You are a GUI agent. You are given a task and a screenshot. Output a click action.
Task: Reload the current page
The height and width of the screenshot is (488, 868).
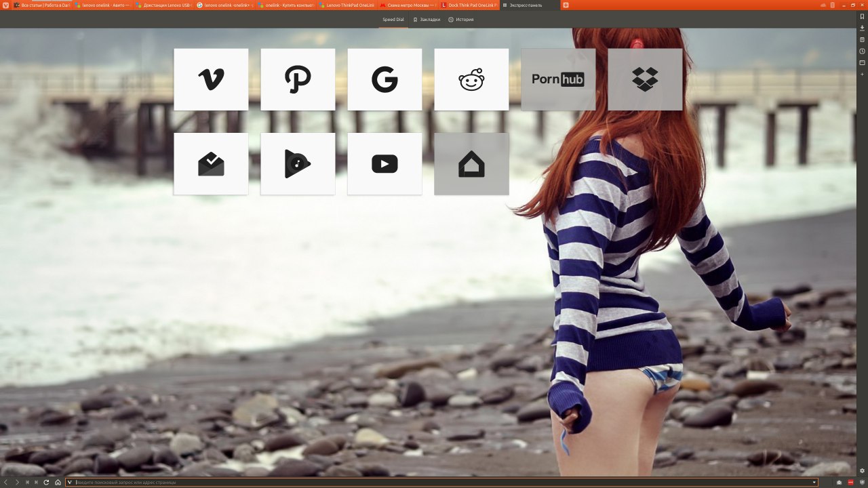46,482
